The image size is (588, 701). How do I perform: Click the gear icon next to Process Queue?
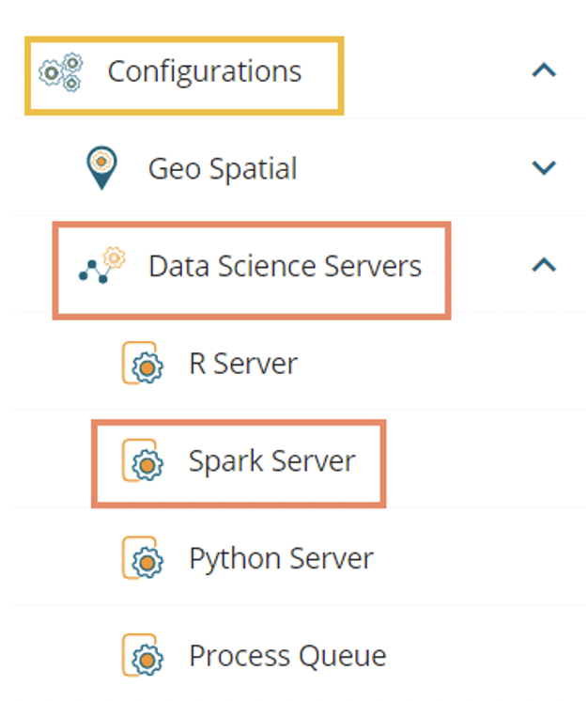pyautogui.click(x=143, y=656)
